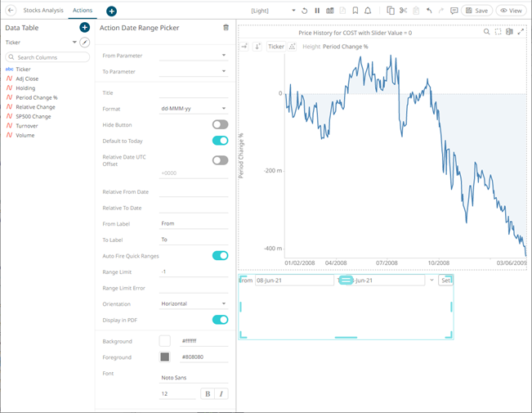Delete the Action Date Range Picker
532x413 pixels.
(226, 28)
